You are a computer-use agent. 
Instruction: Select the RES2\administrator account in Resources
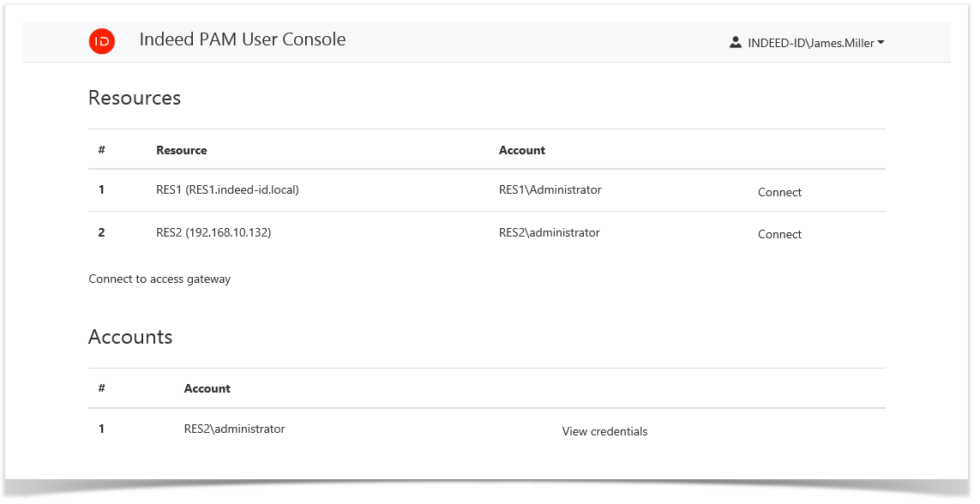click(x=550, y=232)
